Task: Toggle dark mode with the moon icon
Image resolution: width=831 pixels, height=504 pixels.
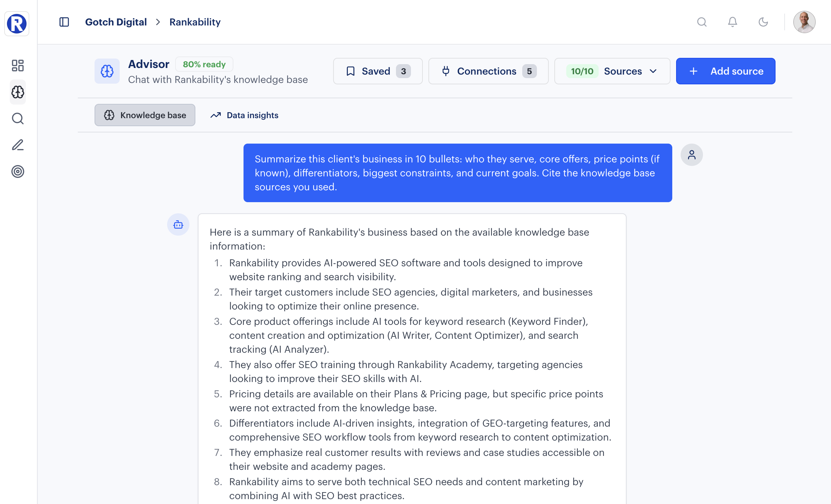Action: click(x=763, y=22)
